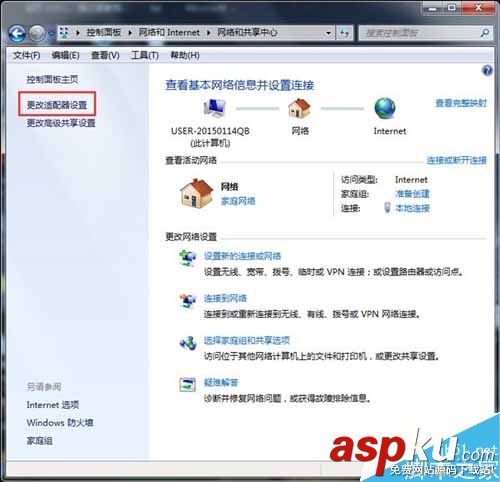Viewport: 500px width, 482px height.
Task: Open 连接到网络 link
Action: (x=225, y=298)
